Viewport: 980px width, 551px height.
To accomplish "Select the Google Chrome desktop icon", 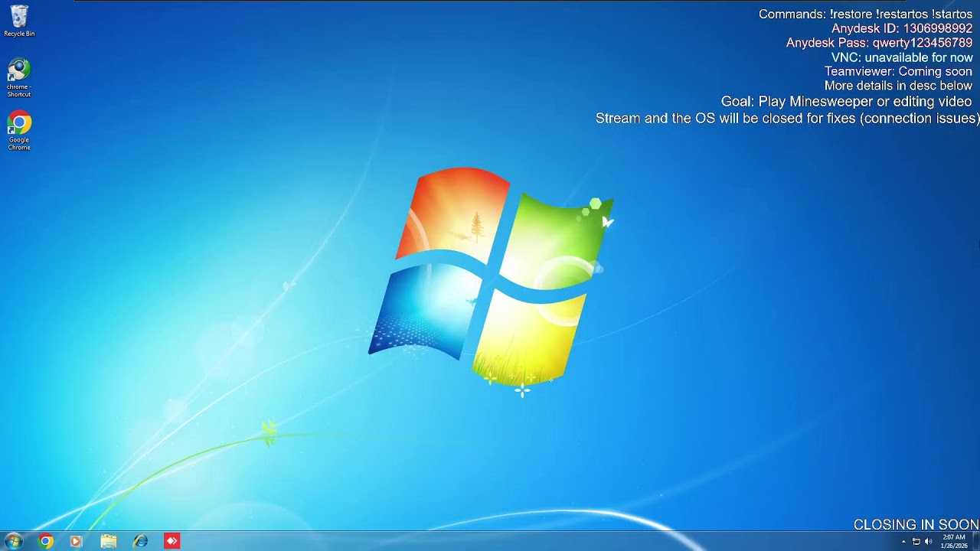I will point(19,132).
